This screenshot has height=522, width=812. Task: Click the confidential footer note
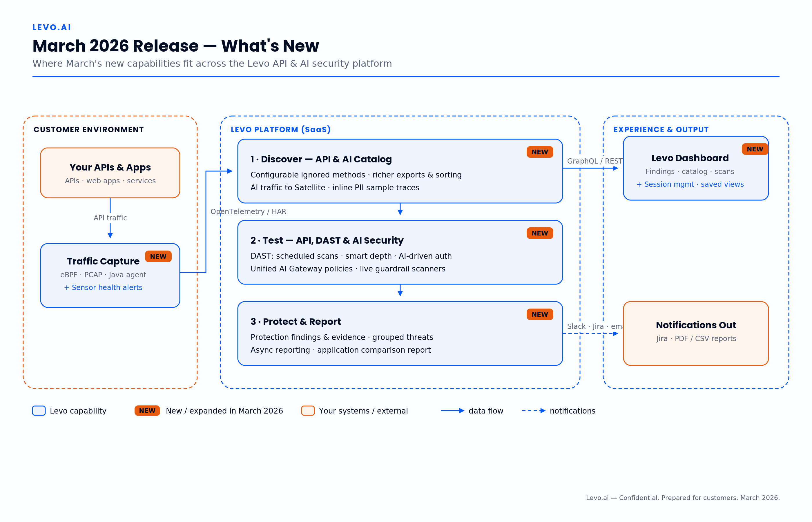click(x=683, y=498)
